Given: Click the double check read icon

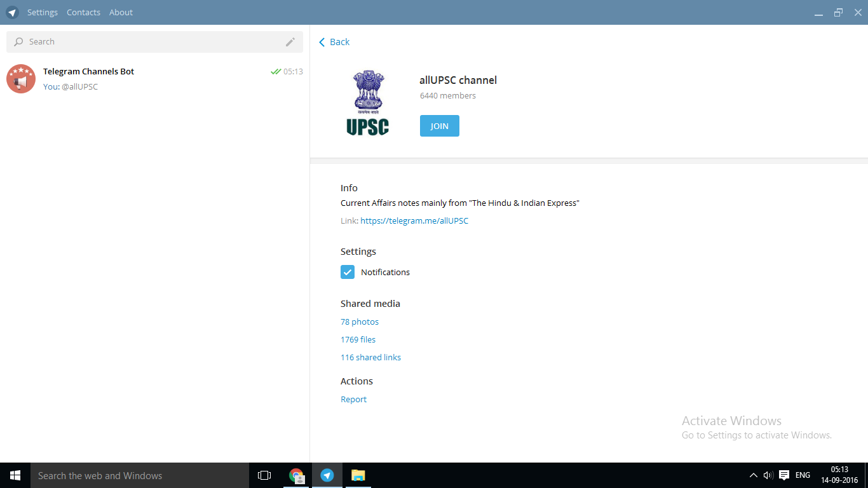Looking at the screenshot, I should coord(276,72).
